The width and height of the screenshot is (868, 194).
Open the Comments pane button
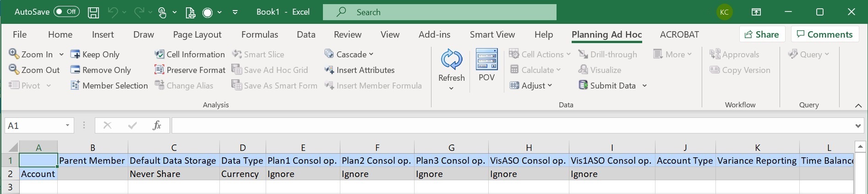[x=824, y=34]
